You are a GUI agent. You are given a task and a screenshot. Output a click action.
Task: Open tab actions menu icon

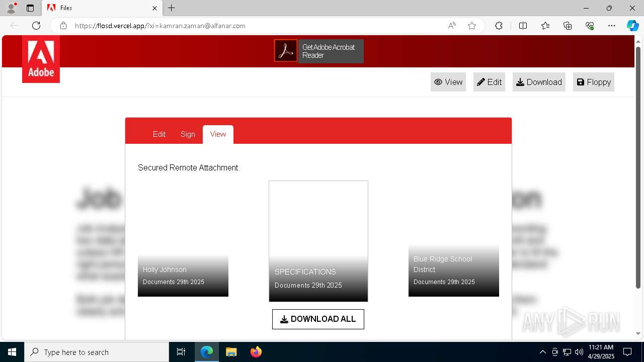click(30, 8)
